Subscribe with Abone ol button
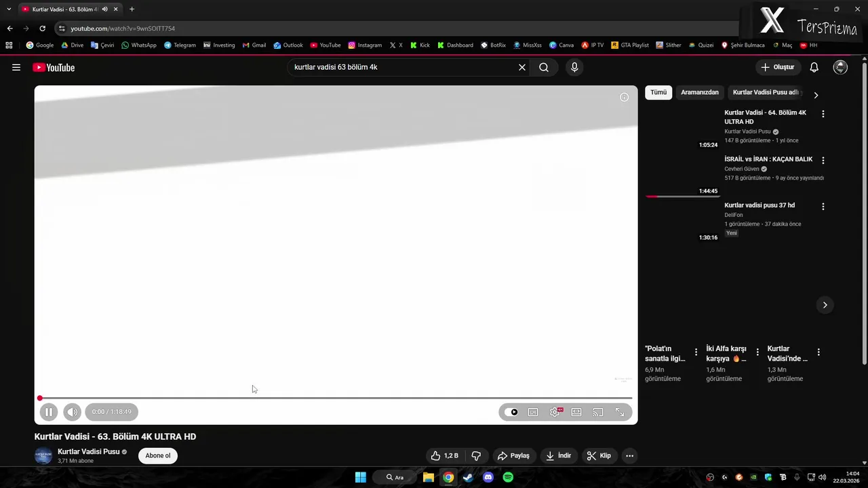The image size is (868, 488). (x=158, y=455)
